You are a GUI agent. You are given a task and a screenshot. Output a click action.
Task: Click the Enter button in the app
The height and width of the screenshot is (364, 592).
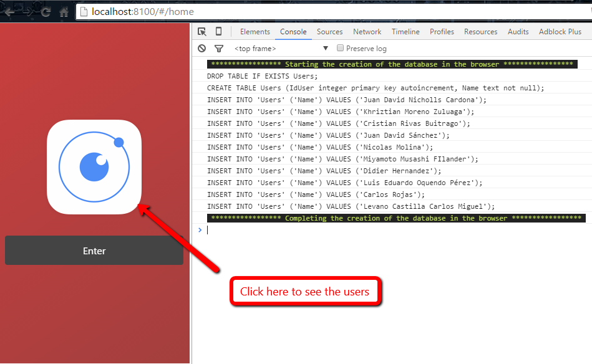(94, 251)
